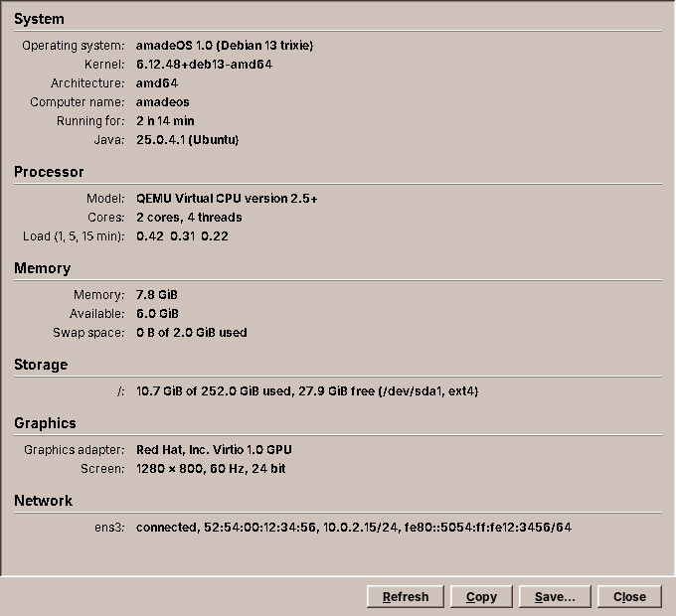
Task: Click the swap value 0 B of 2.0 GiB used
Action: click(x=192, y=333)
